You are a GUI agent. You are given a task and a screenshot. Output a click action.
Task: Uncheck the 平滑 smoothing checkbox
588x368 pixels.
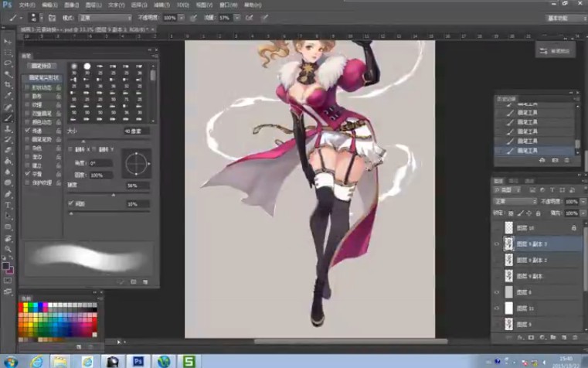click(x=27, y=174)
